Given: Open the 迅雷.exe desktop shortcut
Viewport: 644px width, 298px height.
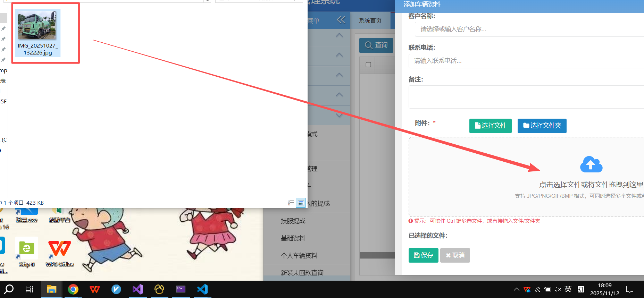Looking at the screenshot, I should pos(27,216).
